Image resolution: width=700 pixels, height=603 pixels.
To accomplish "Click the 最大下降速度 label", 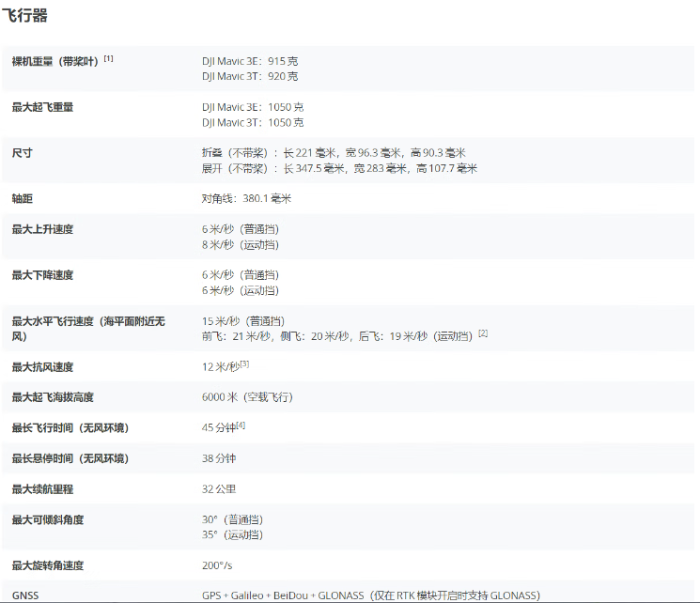I will (x=42, y=275).
